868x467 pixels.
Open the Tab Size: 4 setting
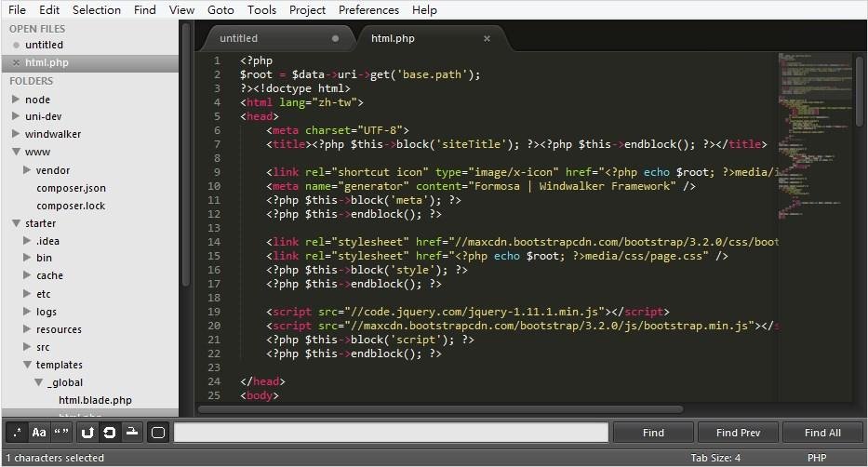(715, 458)
